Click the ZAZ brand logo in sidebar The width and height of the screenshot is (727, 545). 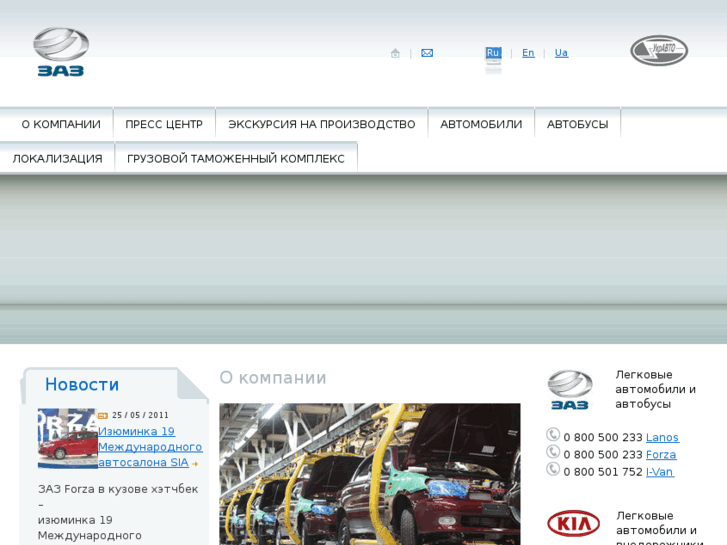tap(570, 389)
